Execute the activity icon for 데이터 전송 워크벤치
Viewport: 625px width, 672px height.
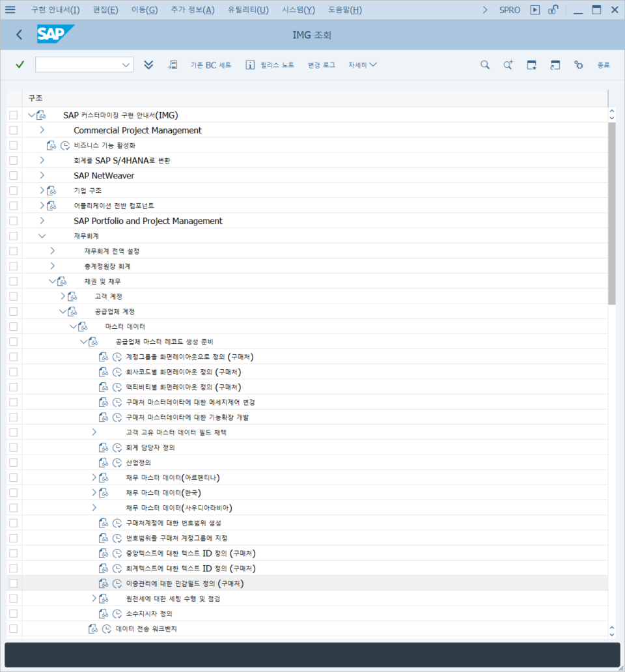(x=107, y=629)
